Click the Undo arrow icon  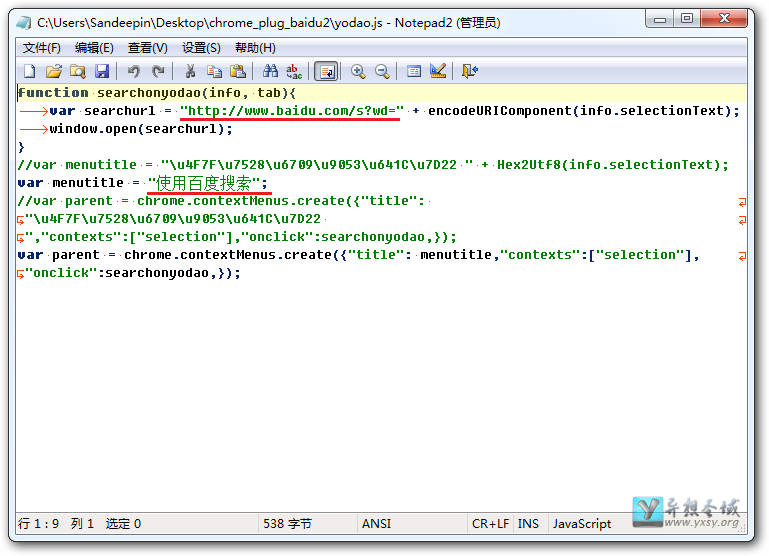pos(134,71)
